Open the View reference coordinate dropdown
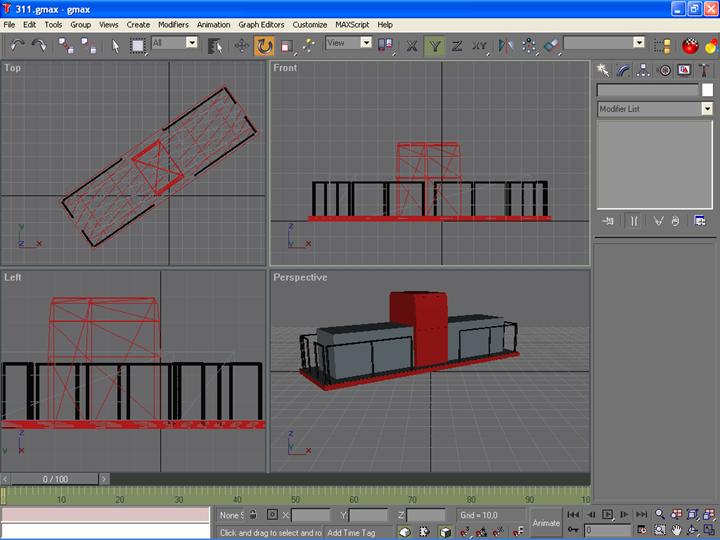 click(365, 43)
